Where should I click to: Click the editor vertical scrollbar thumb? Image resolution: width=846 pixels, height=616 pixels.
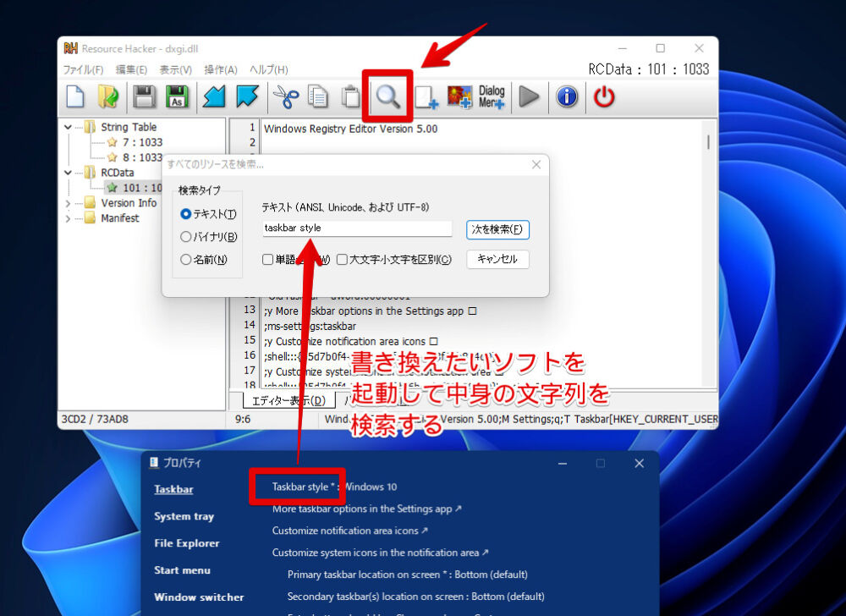[x=708, y=142]
